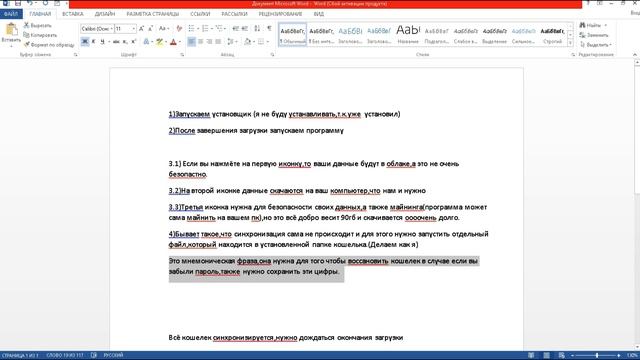Screen dimensions: 640x360
Task: Toggle italic formatting (К)
Action: point(93,42)
